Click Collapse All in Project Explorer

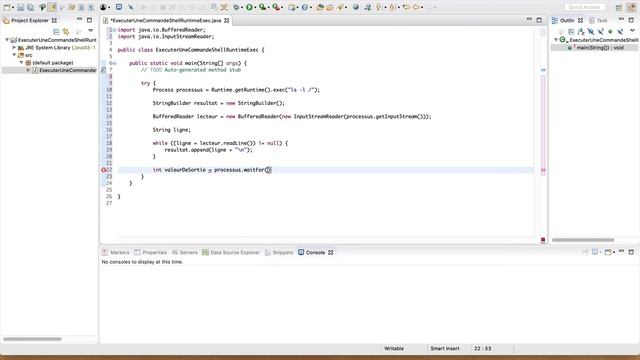56,31
